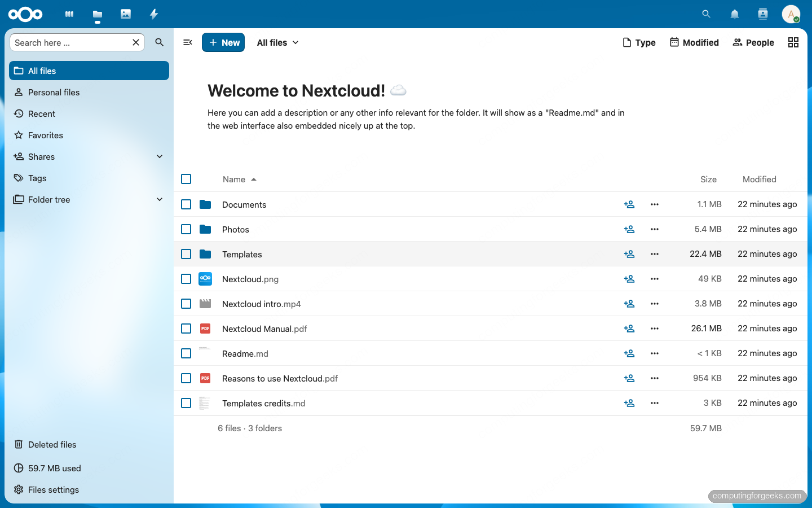Open actions menu for Nextcloud.png
Screen dimensions: 812x508
point(655,279)
